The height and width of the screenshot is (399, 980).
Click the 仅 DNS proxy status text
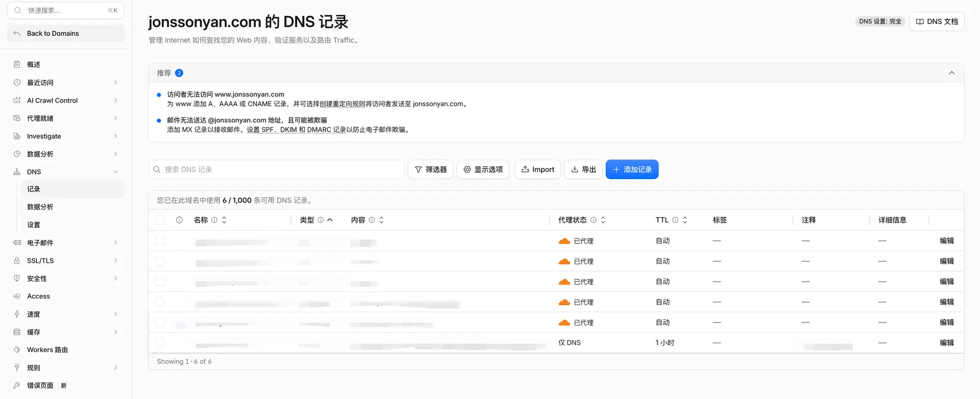point(570,342)
